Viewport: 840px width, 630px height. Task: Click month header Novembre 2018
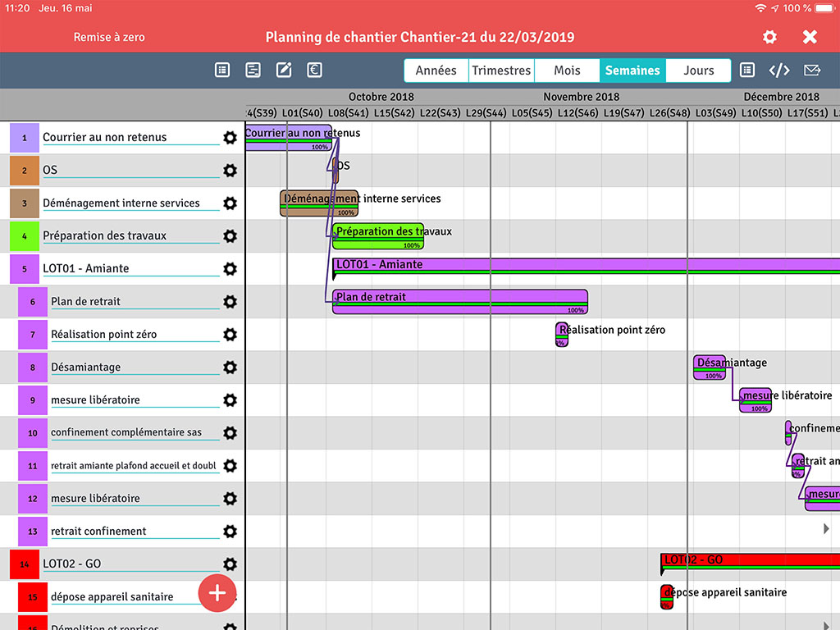[x=582, y=97]
